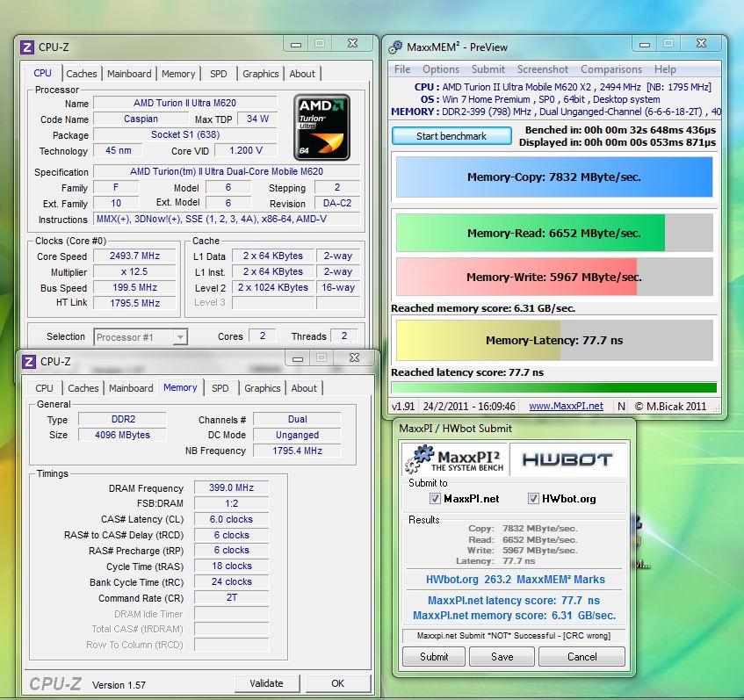744x700 pixels.
Task: Click the AMD Turion Ultra processor logo
Action: point(321,127)
